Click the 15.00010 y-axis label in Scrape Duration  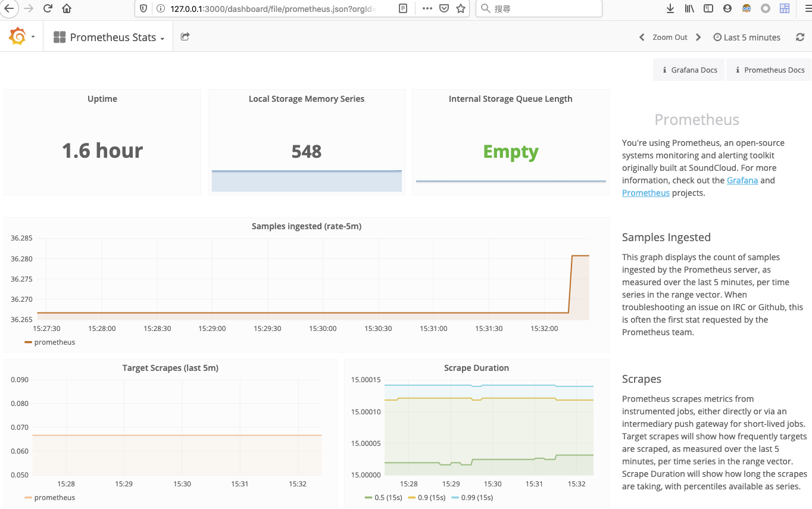click(x=366, y=411)
